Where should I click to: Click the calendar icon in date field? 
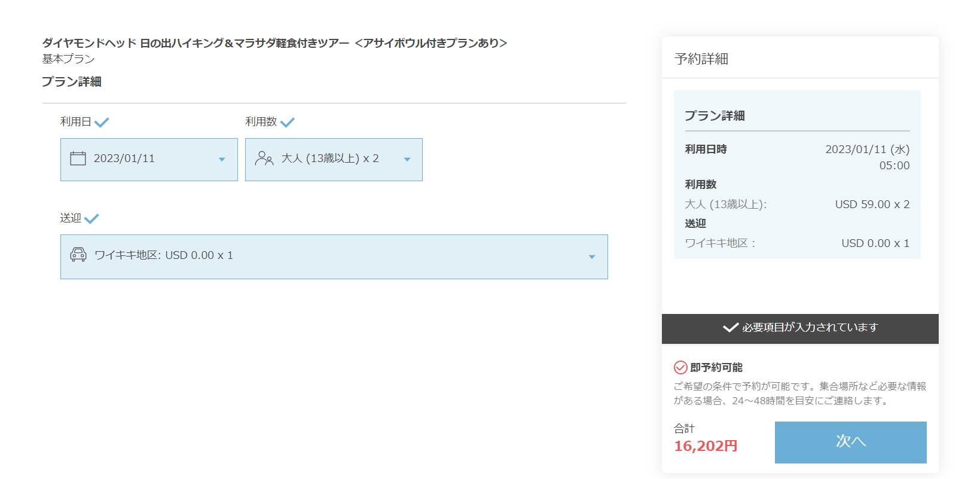click(78, 158)
